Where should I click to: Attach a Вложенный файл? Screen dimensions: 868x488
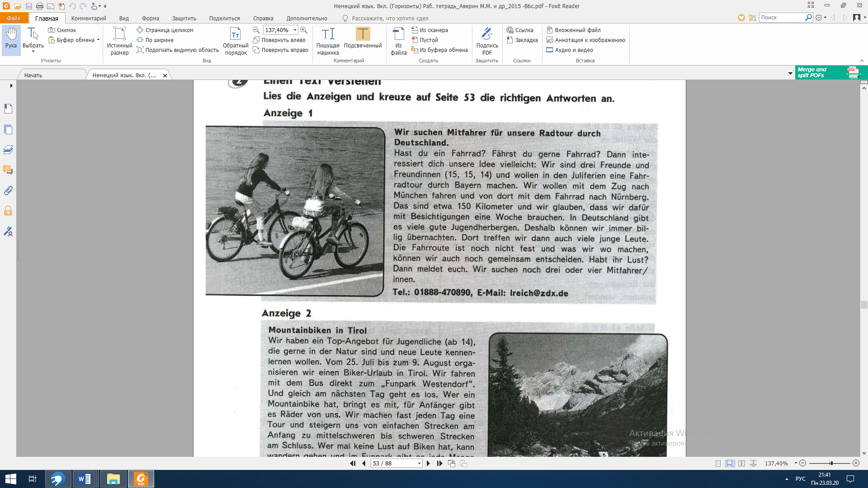574,30
